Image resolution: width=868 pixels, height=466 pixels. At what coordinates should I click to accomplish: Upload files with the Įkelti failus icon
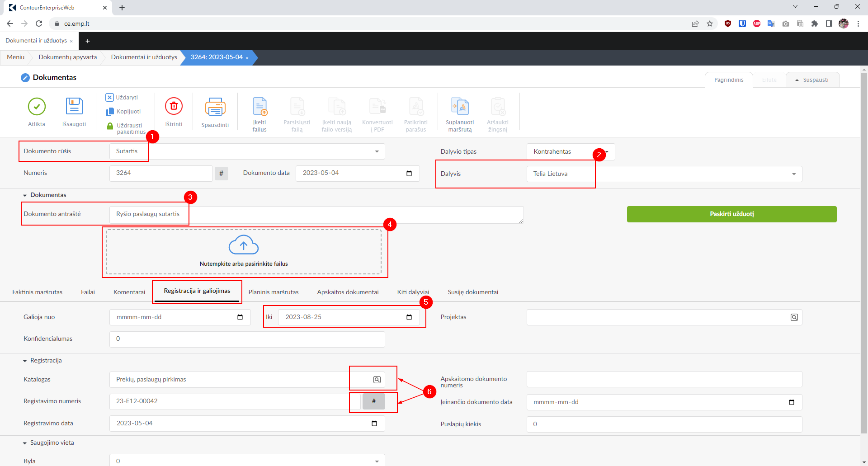(259, 107)
